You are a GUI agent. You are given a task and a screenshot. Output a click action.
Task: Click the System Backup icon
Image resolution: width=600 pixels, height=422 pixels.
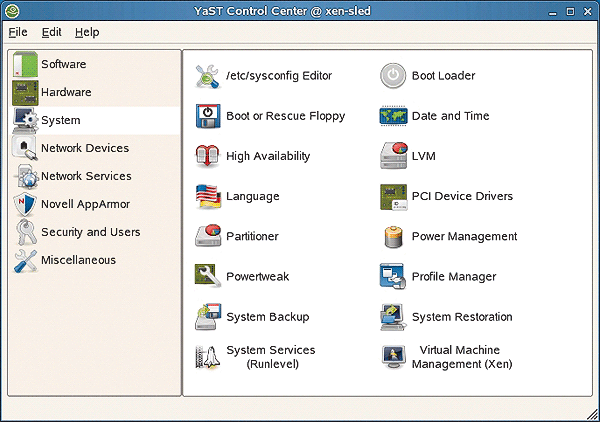(208, 316)
